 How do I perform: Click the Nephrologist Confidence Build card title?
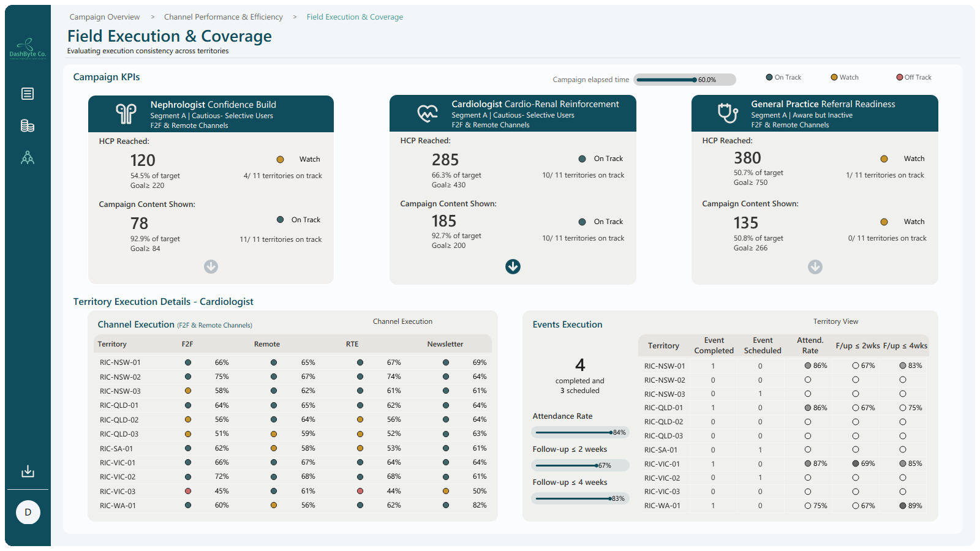213,105
